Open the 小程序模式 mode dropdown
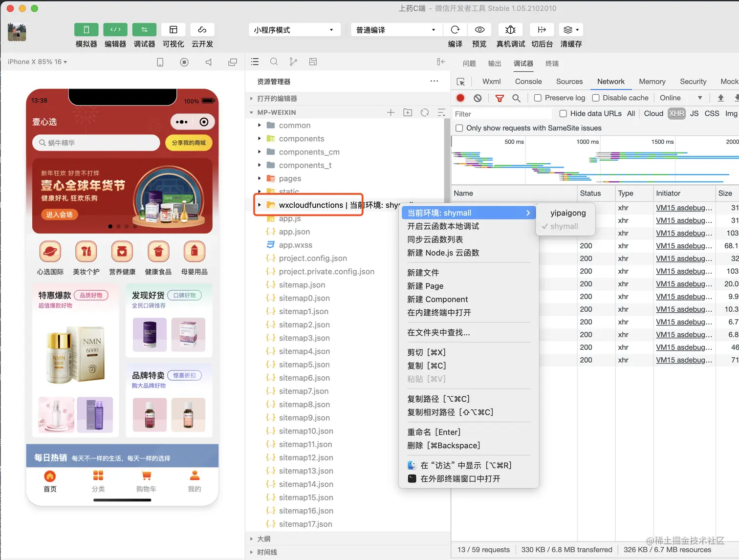739x560 pixels. tap(294, 30)
